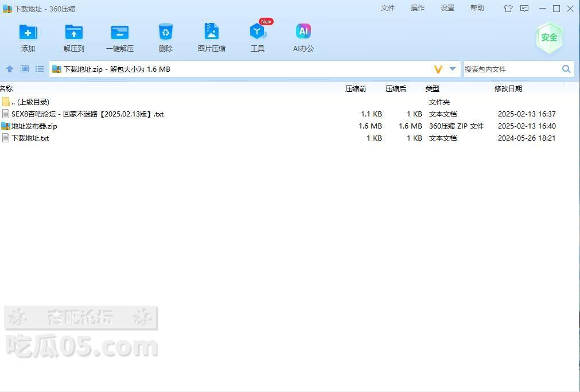The image size is (580, 392).
Task: Switch to list detail view mode
Action: [40, 69]
